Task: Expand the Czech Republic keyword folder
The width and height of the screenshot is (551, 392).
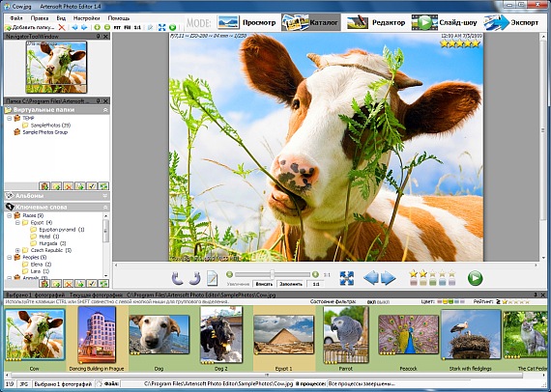Action: (x=17, y=250)
